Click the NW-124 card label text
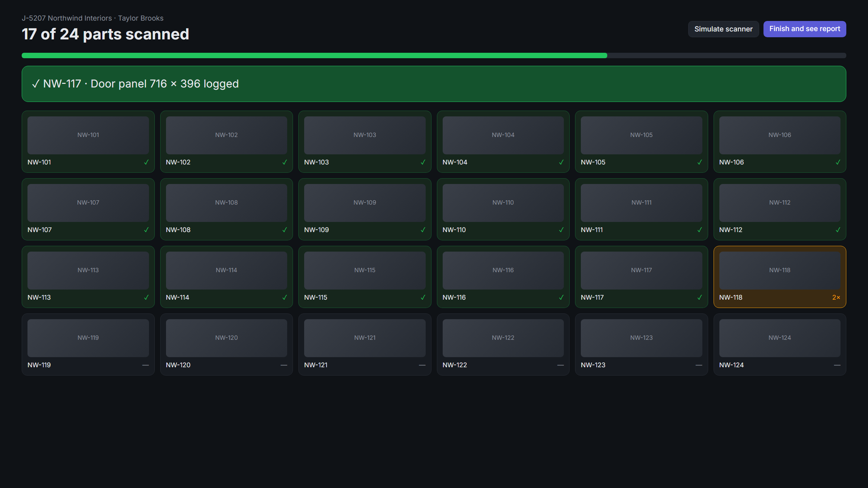 pos(731,365)
